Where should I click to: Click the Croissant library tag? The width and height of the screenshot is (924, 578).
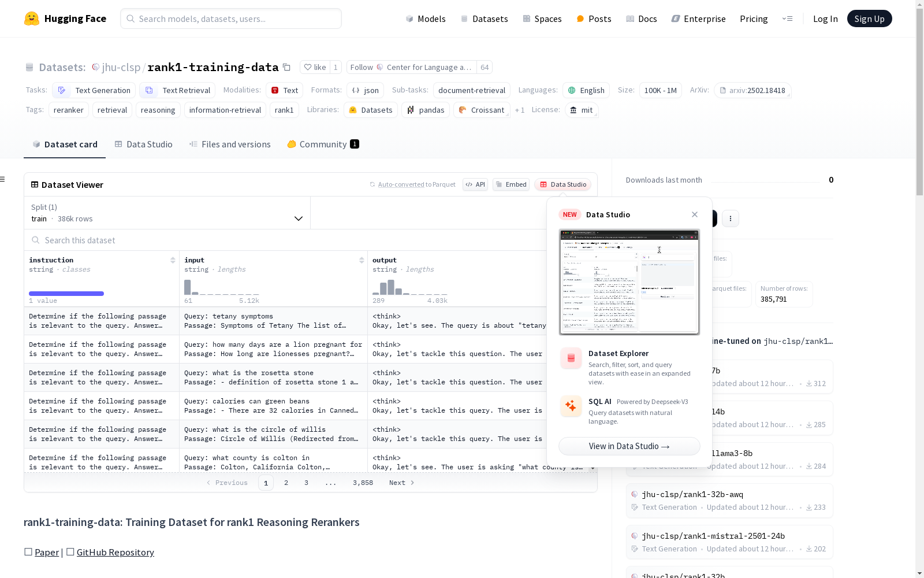coord(482,110)
